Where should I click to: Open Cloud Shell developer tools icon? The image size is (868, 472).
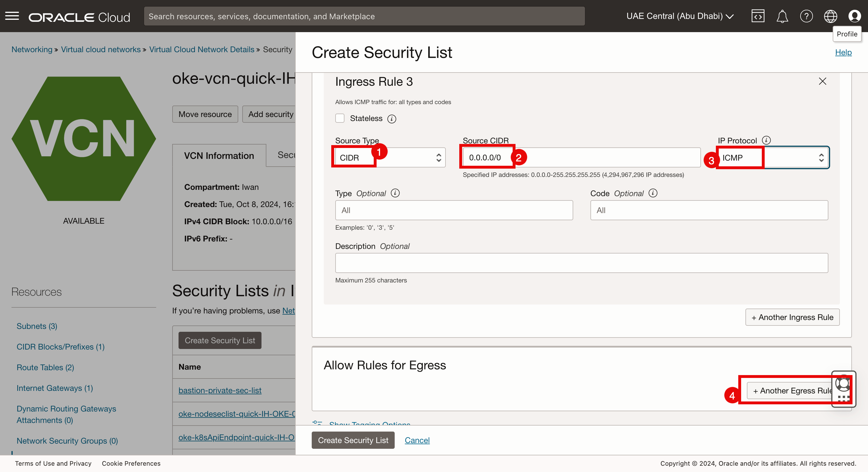[x=757, y=16]
